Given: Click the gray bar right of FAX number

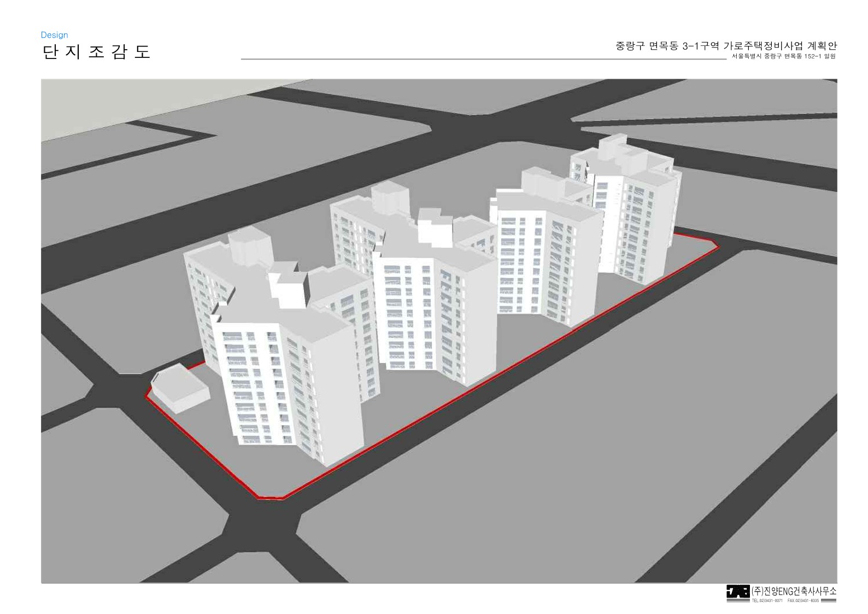Looking at the screenshot, I should tap(828, 601).
